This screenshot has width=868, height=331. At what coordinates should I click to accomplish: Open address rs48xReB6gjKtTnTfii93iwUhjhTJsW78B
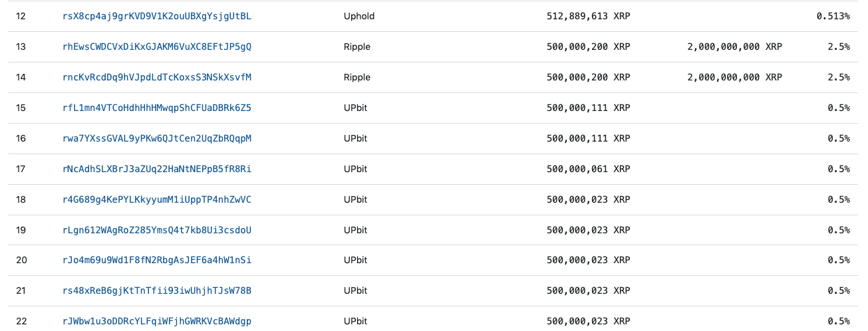pyautogui.click(x=157, y=290)
